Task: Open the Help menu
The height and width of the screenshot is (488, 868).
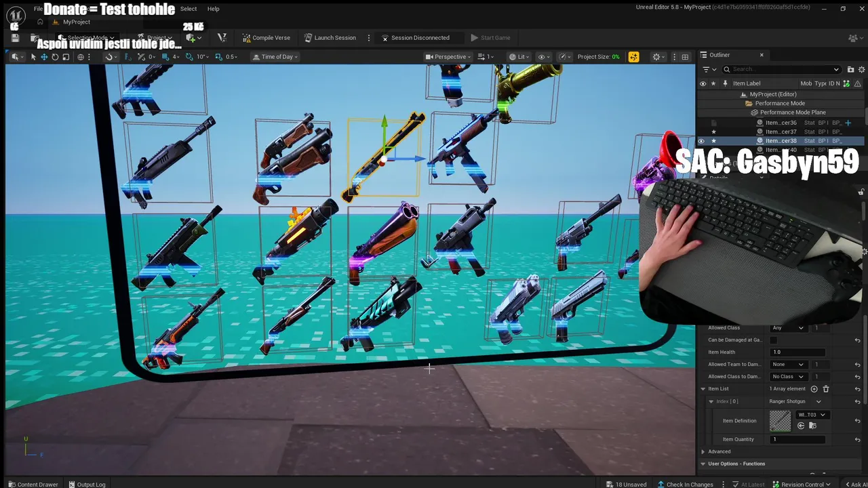Action: [213, 9]
